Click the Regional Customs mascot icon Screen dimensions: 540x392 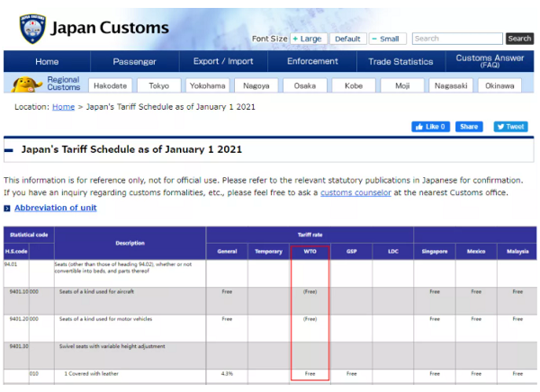click(26, 85)
